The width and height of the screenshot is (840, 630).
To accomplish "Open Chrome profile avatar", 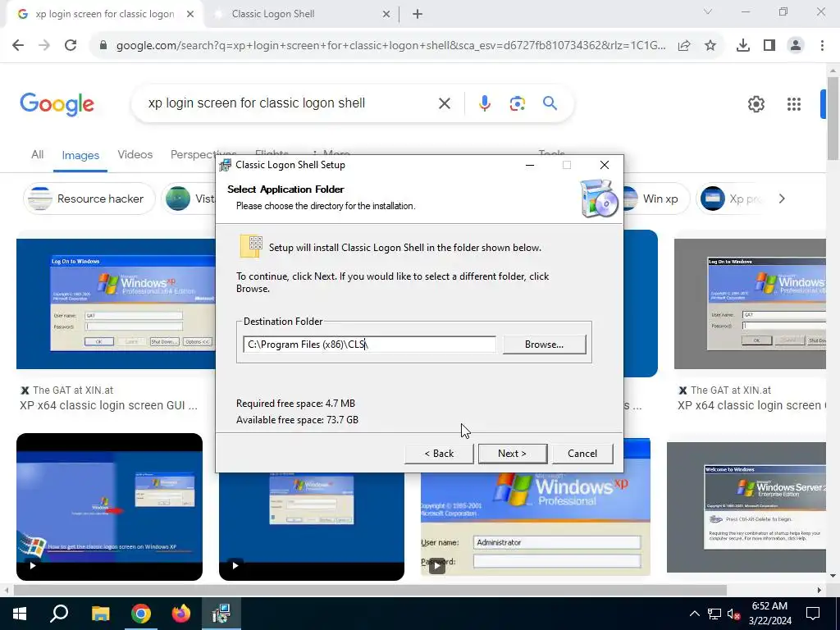I will (796, 46).
